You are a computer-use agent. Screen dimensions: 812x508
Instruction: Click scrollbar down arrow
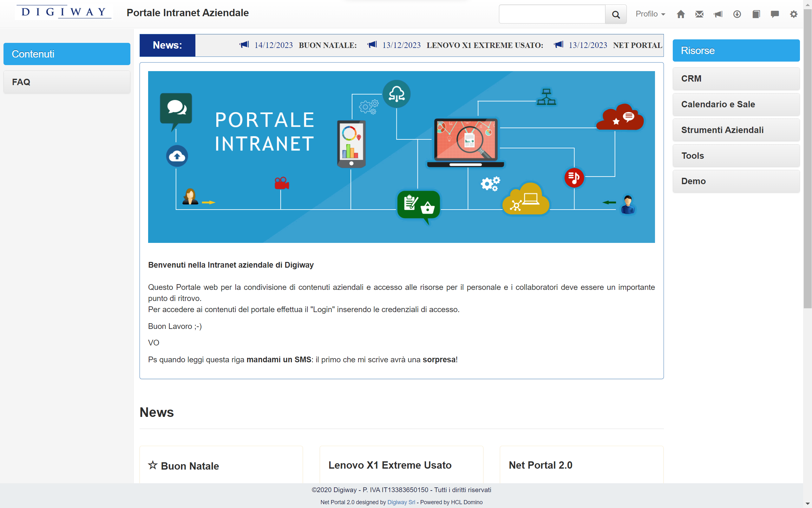(807, 504)
